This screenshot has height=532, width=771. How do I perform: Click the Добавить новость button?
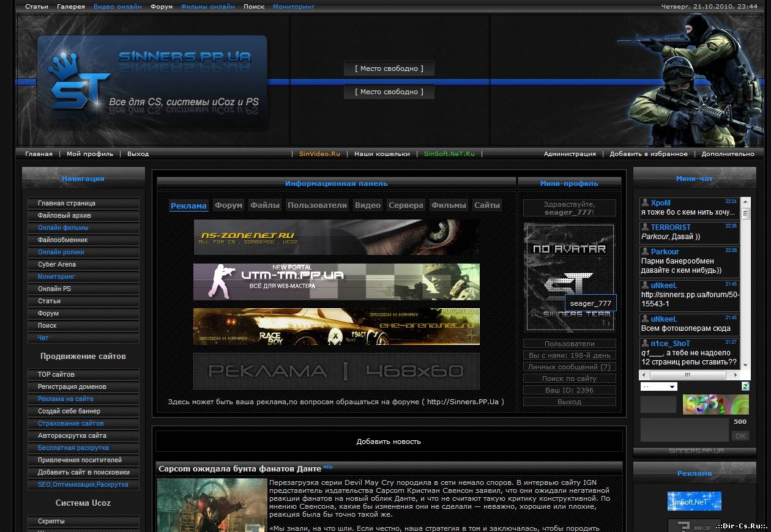point(389,441)
